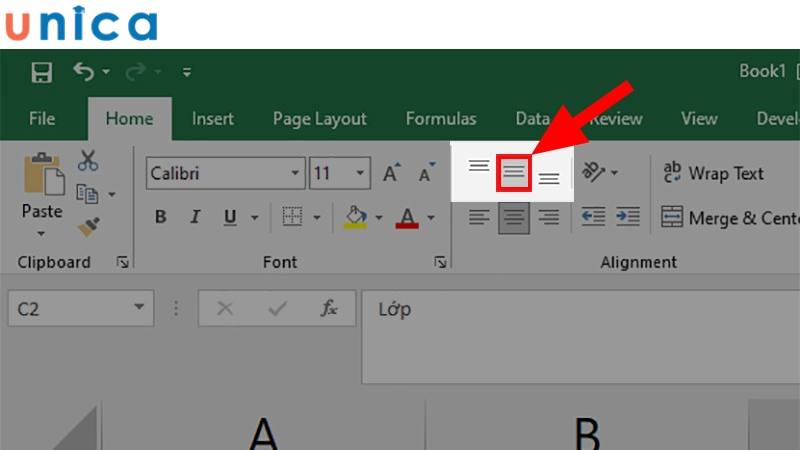
Task: Click the Cut scissors icon
Action: (88, 160)
